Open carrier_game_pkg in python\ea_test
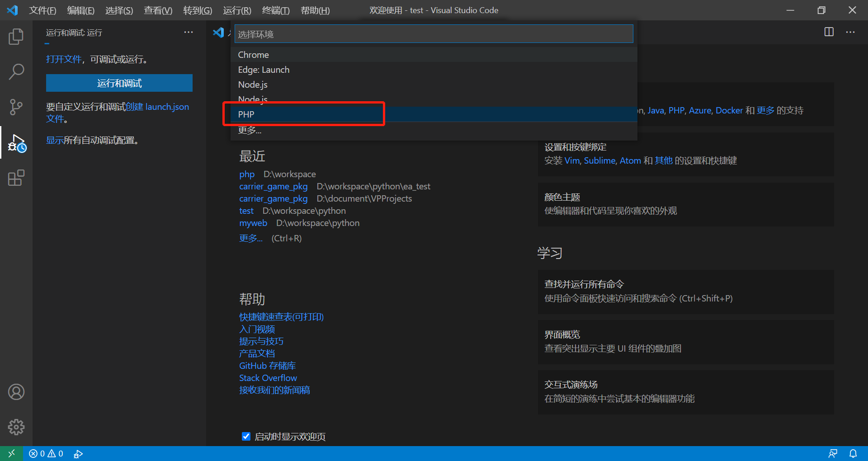The height and width of the screenshot is (461, 868). coord(273,186)
